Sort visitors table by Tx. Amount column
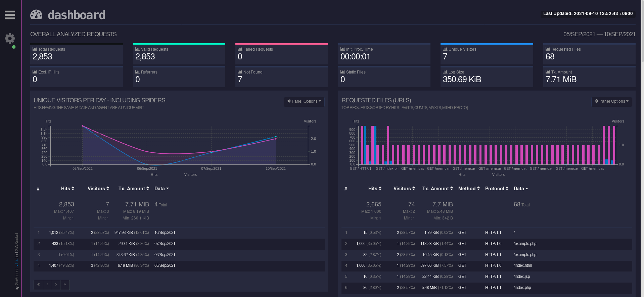The width and height of the screenshot is (644, 297). pos(134,189)
